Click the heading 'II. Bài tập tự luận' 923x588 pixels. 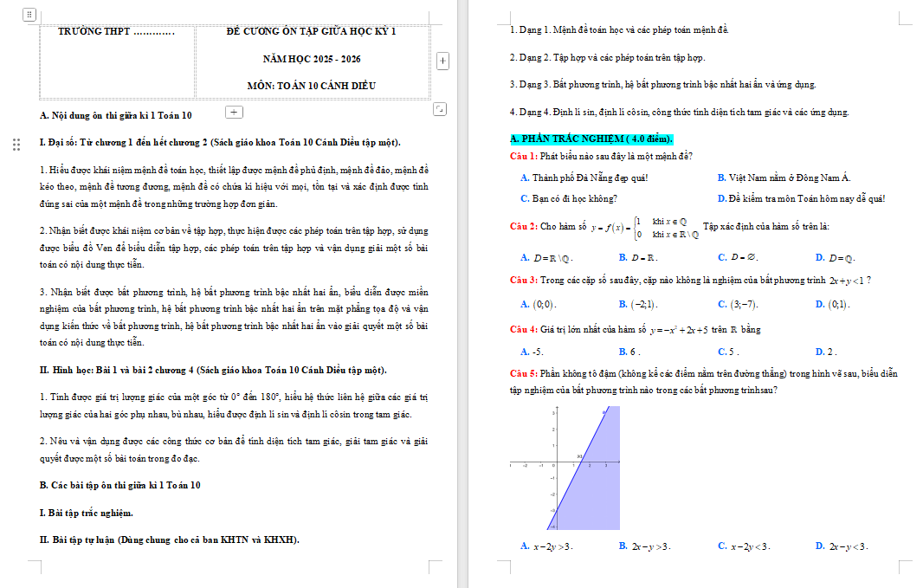click(170, 540)
